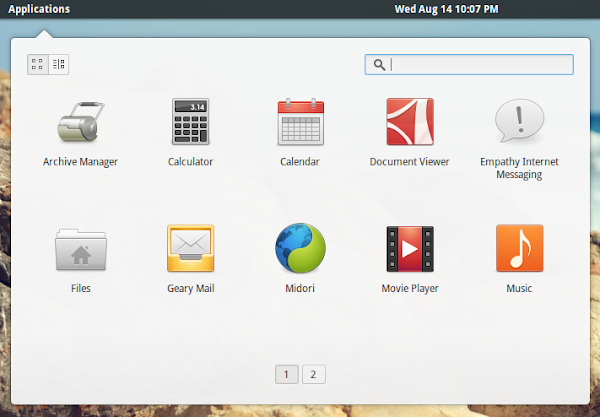Open the Files home folder icon
The width and height of the screenshot is (600, 417).
[x=81, y=249]
